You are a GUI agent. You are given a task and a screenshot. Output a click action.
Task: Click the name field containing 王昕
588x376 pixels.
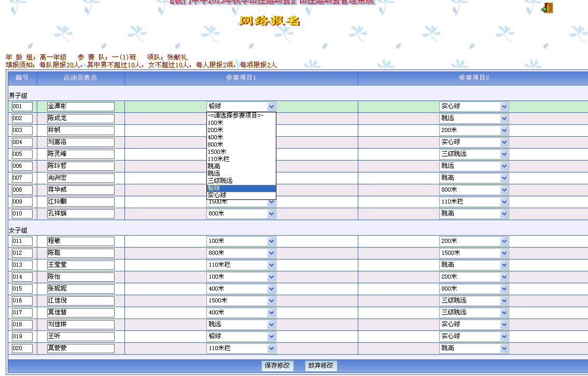pyautogui.click(x=80, y=337)
